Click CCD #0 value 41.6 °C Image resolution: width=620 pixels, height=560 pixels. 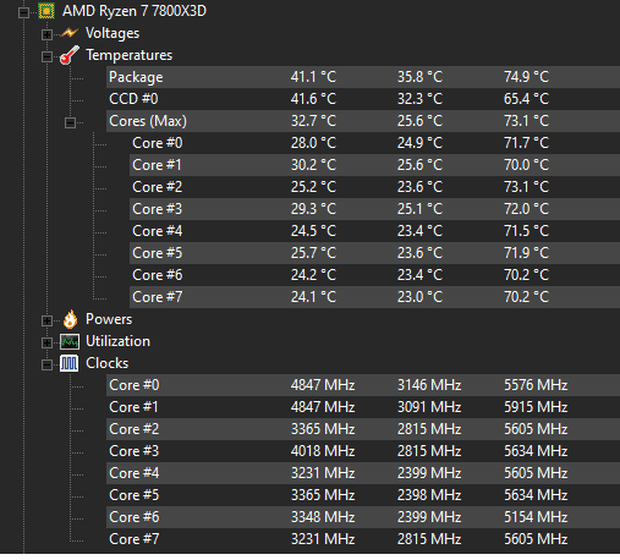[x=314, y=99]
